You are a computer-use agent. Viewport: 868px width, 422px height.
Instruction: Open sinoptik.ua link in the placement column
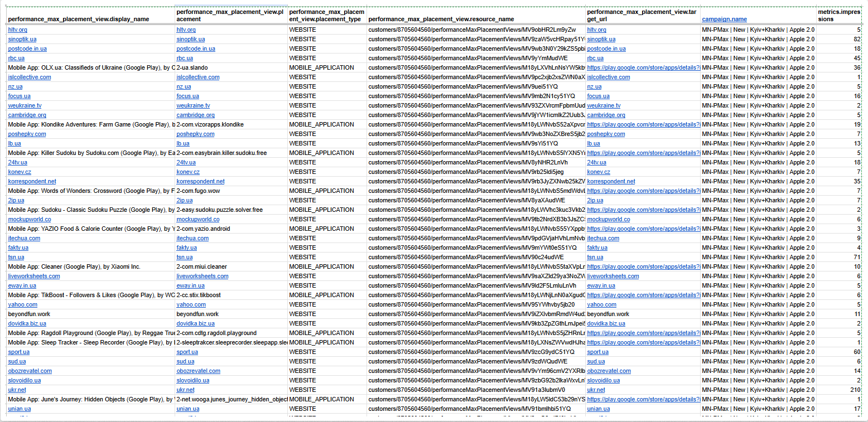pos(191,39)
